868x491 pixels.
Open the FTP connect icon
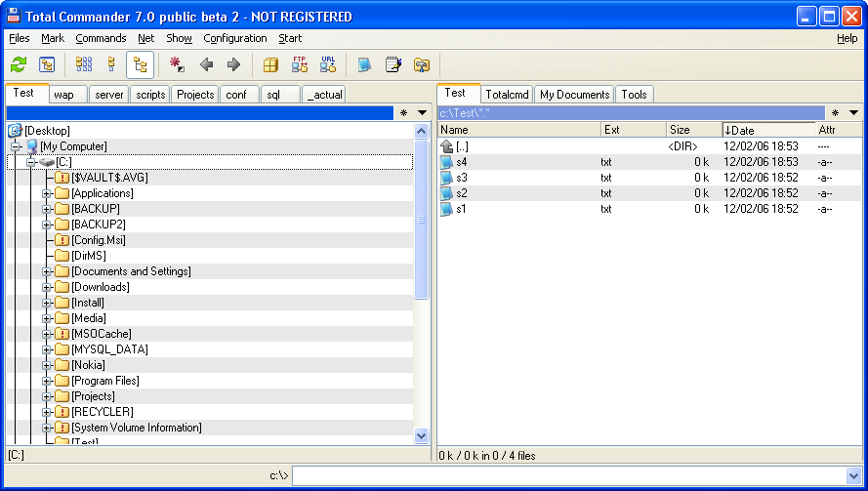coord(300,64)
